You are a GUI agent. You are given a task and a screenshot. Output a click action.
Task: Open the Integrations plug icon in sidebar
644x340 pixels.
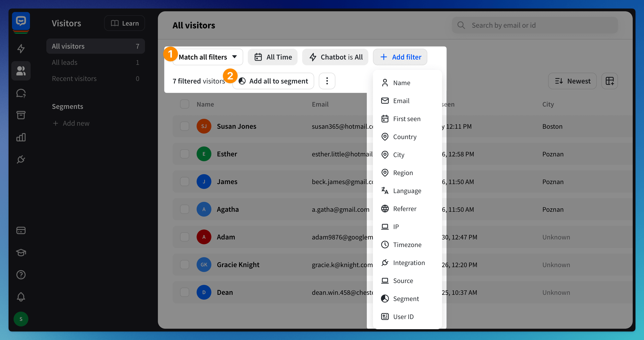click(x=21, y=159)
